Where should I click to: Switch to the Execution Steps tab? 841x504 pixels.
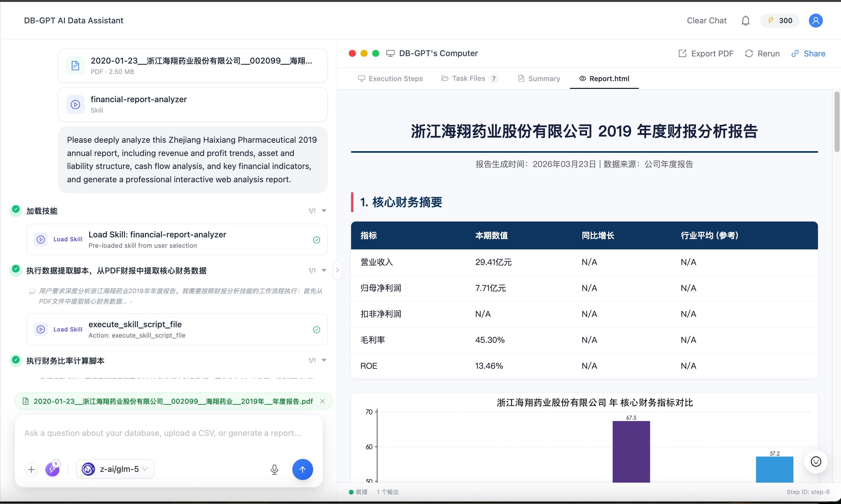(x=390, y=78)
